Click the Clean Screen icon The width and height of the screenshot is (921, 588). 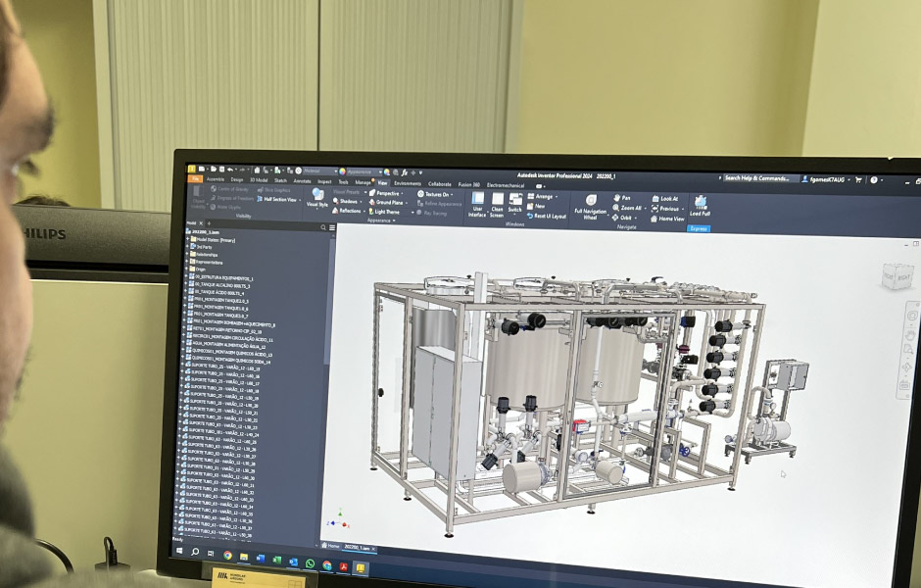(497, 204)
